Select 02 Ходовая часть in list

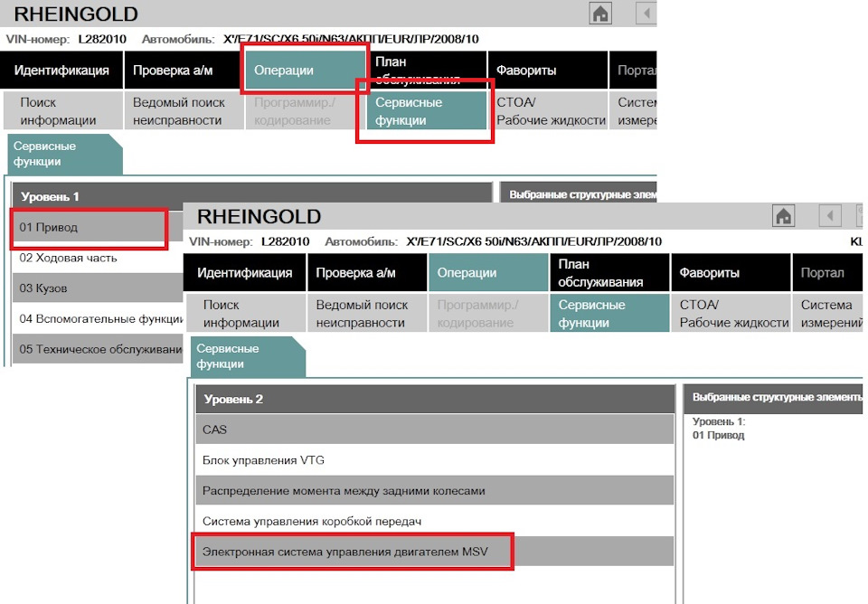pyautogui.click(x=98, y=258)
